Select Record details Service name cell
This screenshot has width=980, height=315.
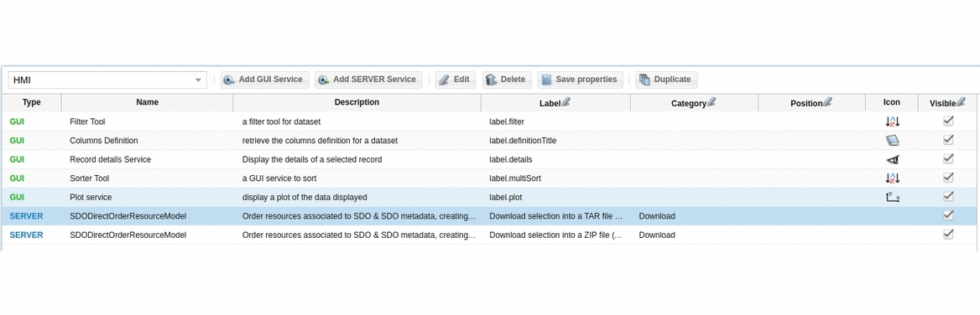(x=111, y=159)
